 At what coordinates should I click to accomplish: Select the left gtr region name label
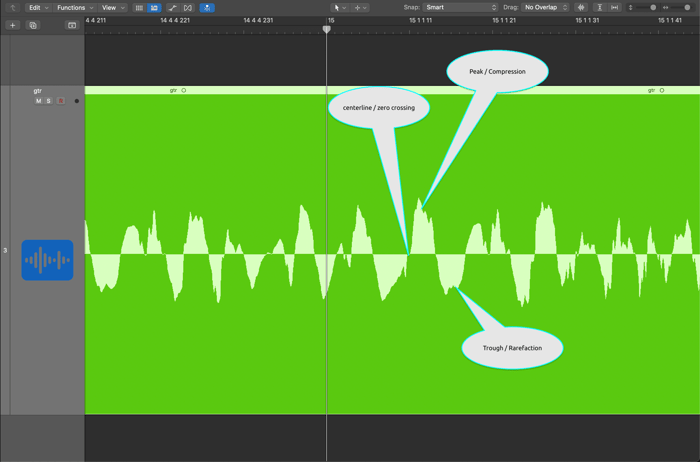click(173, 90)
